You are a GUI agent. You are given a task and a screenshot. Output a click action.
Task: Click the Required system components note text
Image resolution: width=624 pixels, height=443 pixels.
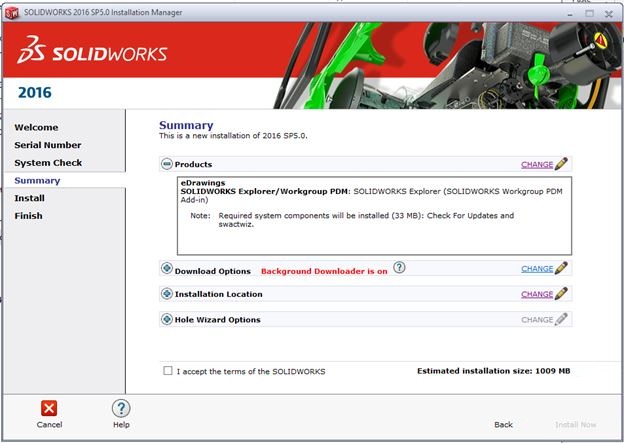pyautogui.click(x=366, y=220)
